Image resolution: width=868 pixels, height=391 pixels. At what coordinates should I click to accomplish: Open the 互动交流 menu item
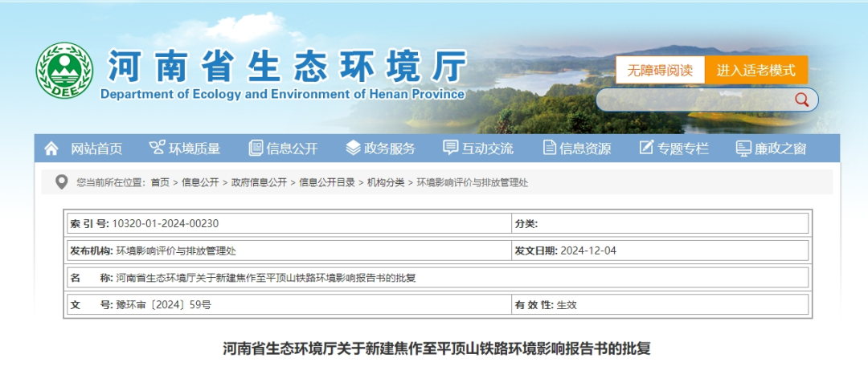(x=488, y=149)
